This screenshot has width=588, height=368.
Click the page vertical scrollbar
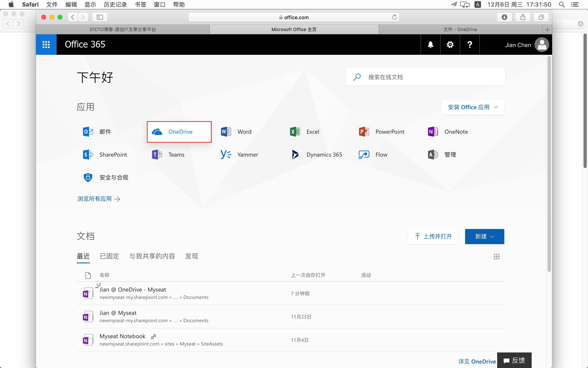[x=549, y=164]
